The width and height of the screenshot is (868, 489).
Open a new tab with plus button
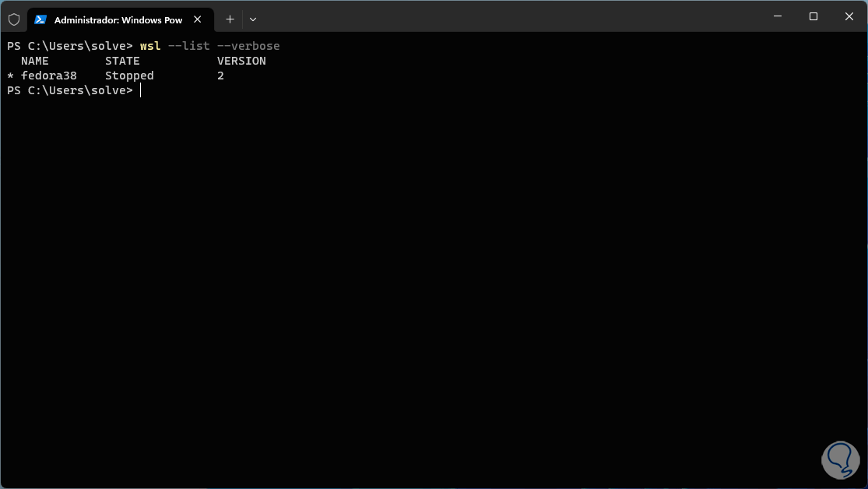pos(230,19)
